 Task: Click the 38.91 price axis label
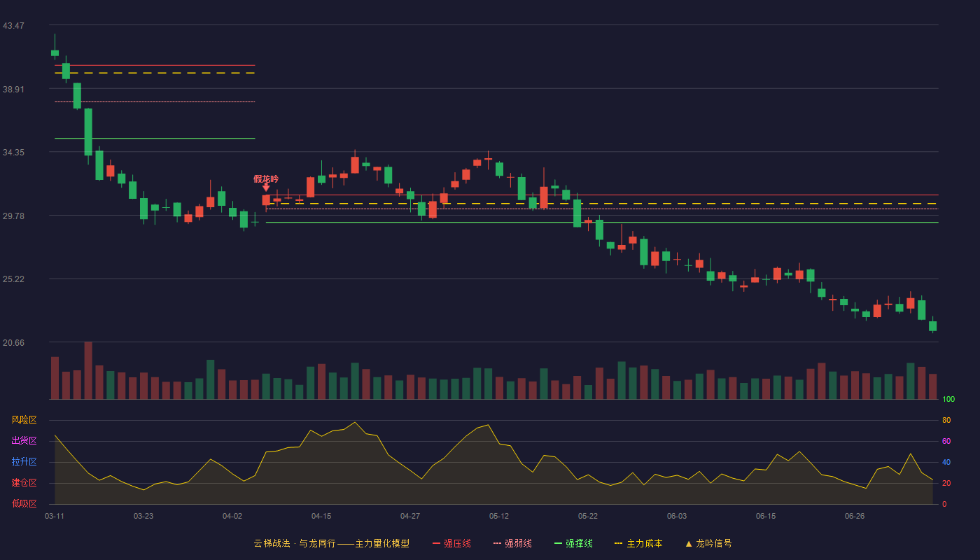pyautogui.click(x=13, y=90)
